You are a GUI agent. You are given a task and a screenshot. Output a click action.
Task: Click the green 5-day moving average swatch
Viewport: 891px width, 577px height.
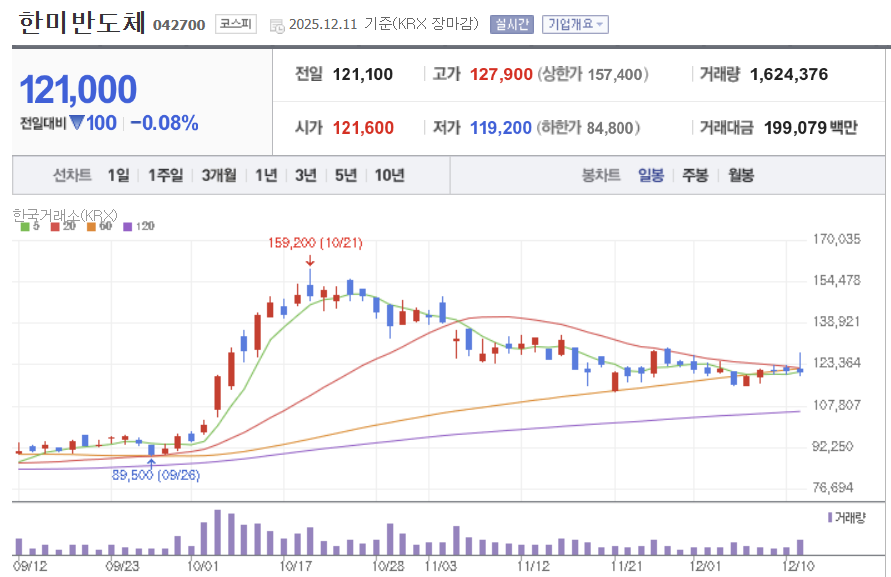(x=25, y=227)
